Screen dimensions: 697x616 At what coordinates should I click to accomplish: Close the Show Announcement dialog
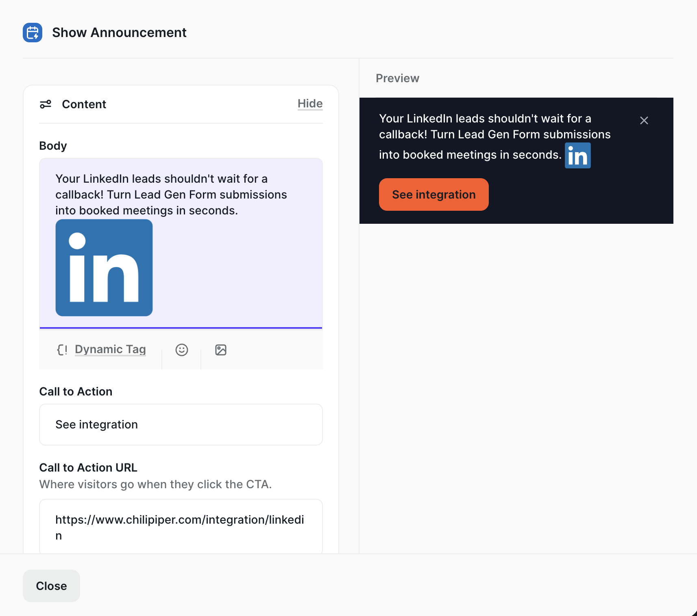coord(51,586)
